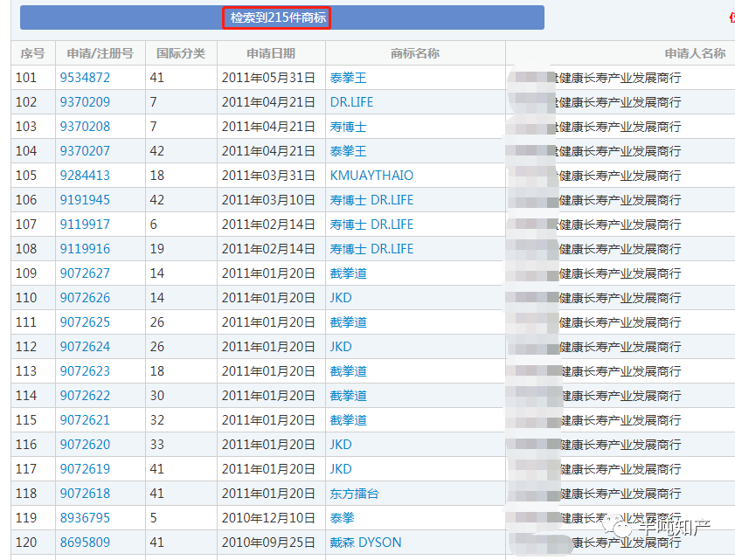The image size is (735, 560).
Task: Click the 申请人名称 column header
Action: pyautogui.click(x=695, y=53)
